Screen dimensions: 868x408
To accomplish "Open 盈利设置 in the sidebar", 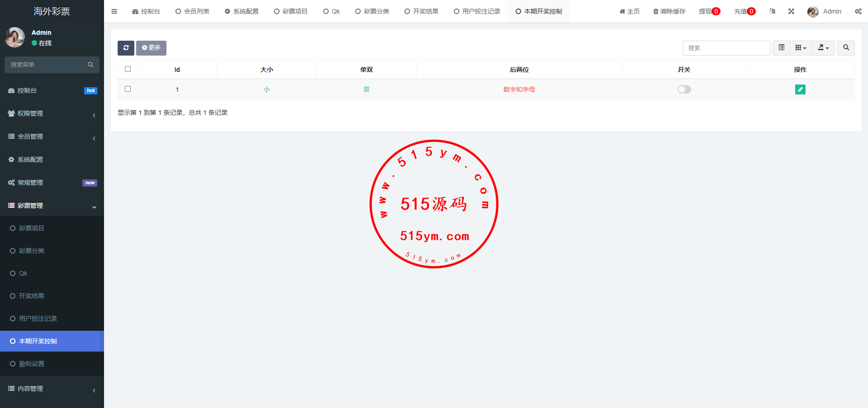I will 32,364.
